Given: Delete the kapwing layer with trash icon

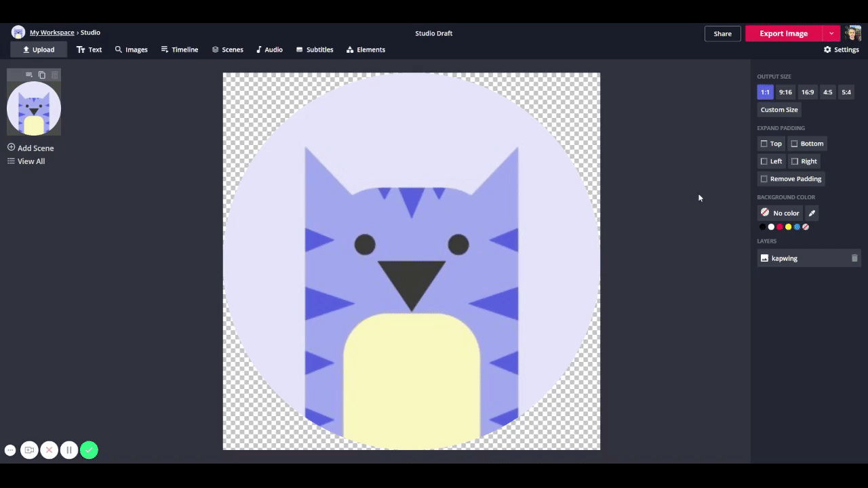Looking at the screenshot, I should point(854,258).
